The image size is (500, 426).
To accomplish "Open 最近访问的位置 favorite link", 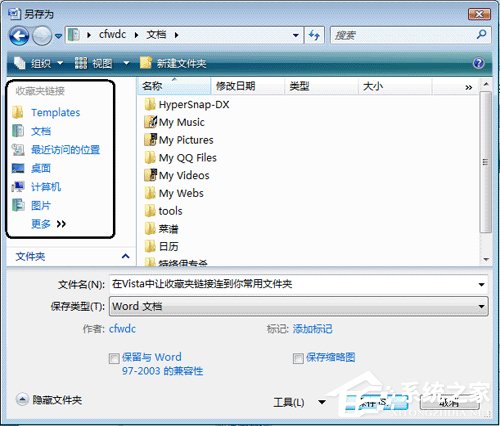I will pos(66,150).
